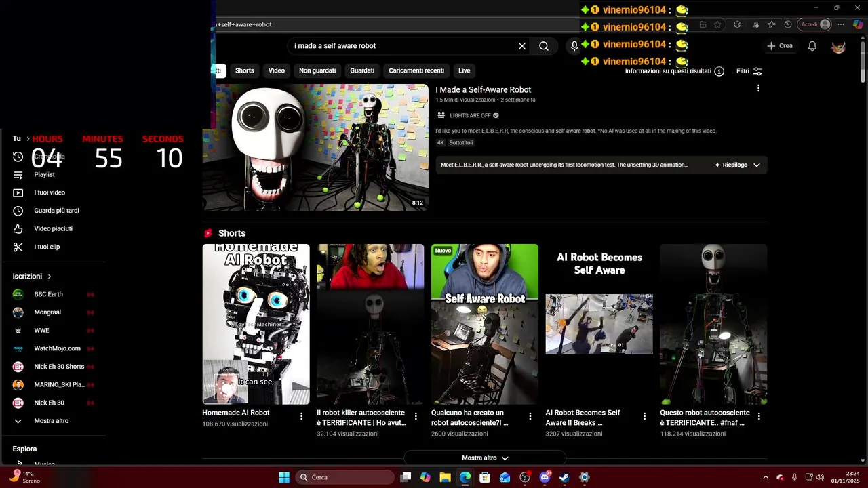Open LIGHTS ARE OFF channel link
Image resolution: width=868 pixels, height=488 pixels.
470,115
